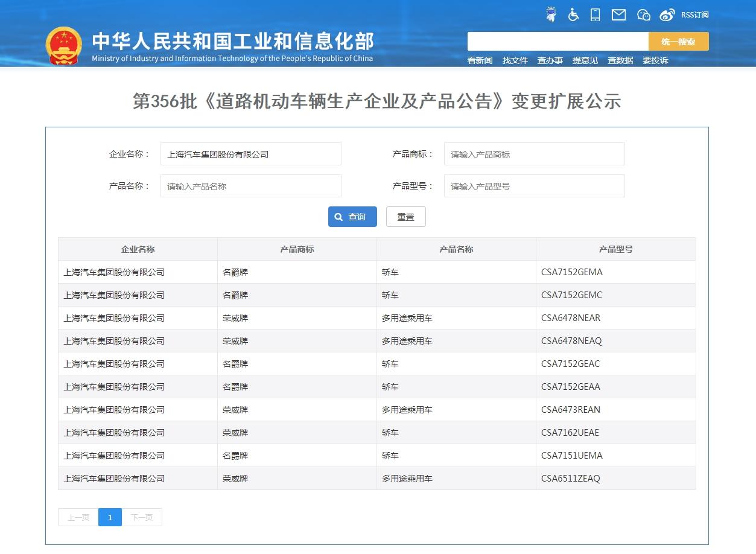Image resolution: width=756 pixels, height=554 pixels.
Task: Click 上海汽车集团股份有限公司 in the CSA6511ZEAQ row
Action: pos(114,479)
